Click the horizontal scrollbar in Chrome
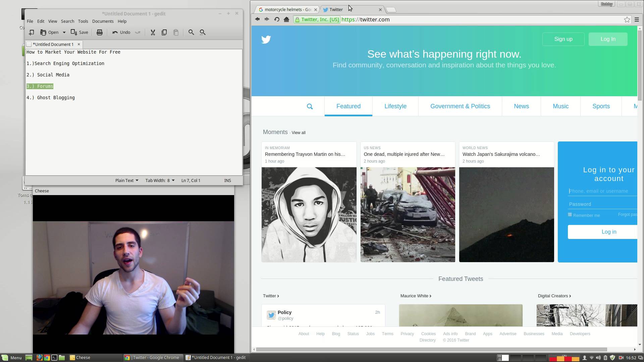This screenshot has height=362, width=644. (x=431, y=349)
